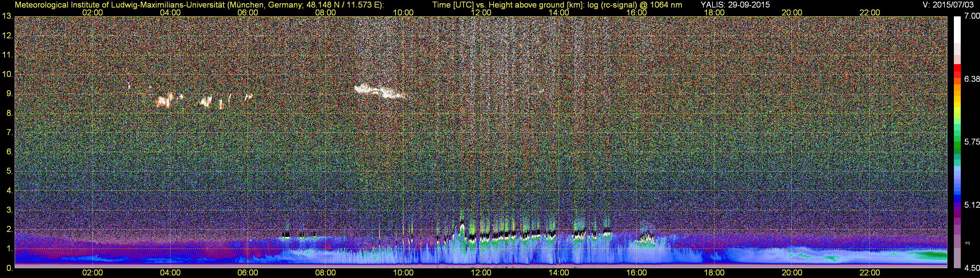This screenshot has height=278, width=980.
Task: Click 20:00 on the bottom time axis
Action: click(x=792, y=273)
